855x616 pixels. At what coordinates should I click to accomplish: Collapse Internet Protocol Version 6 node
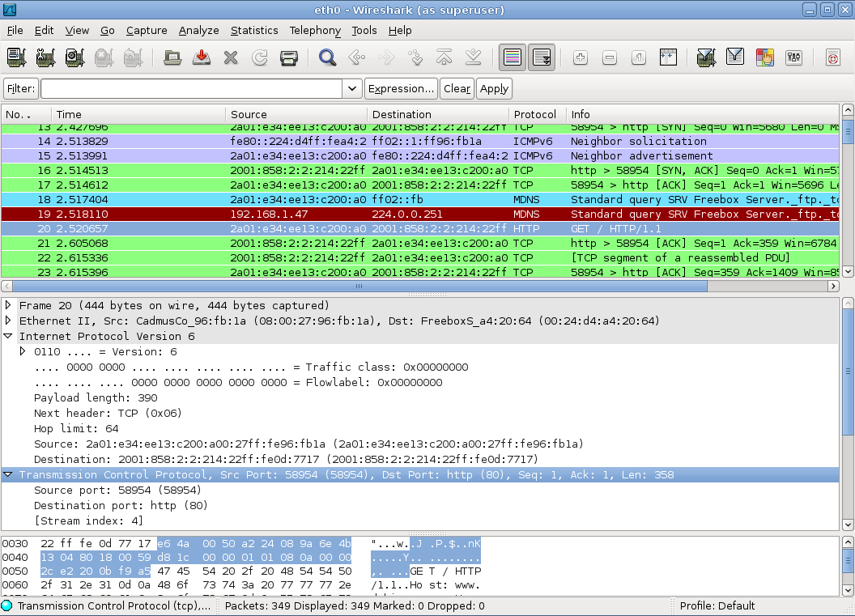[8, 336]
